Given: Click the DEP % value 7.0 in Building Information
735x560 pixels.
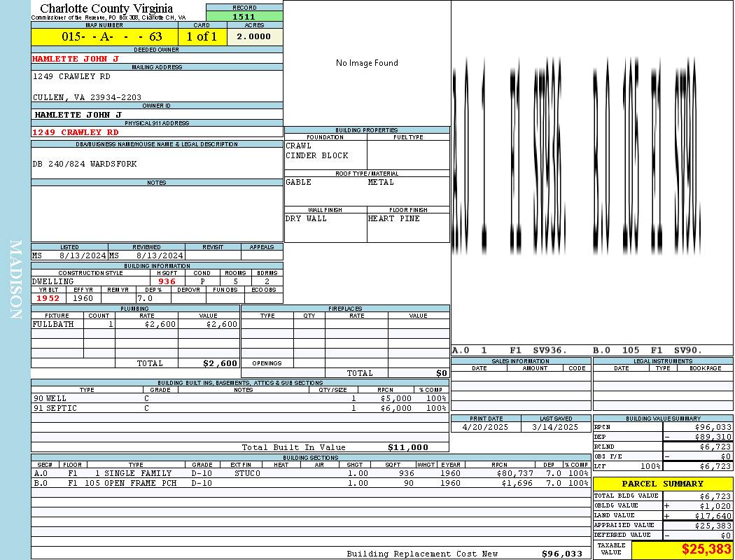Looking at the screenshot, I should pyautogui.click(x=145, y=298).
